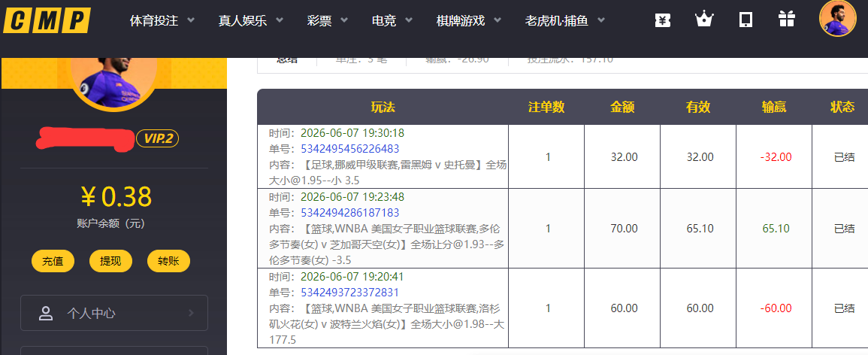Click the ¥0.38 account balance
This screenshot has width=868, height=355.
pos(116,196)
